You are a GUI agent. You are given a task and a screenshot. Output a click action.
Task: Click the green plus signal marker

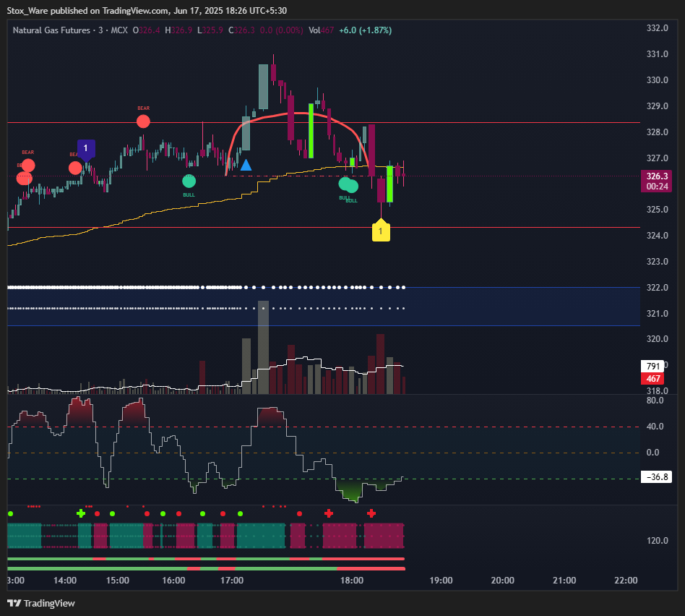coord(81,513)
